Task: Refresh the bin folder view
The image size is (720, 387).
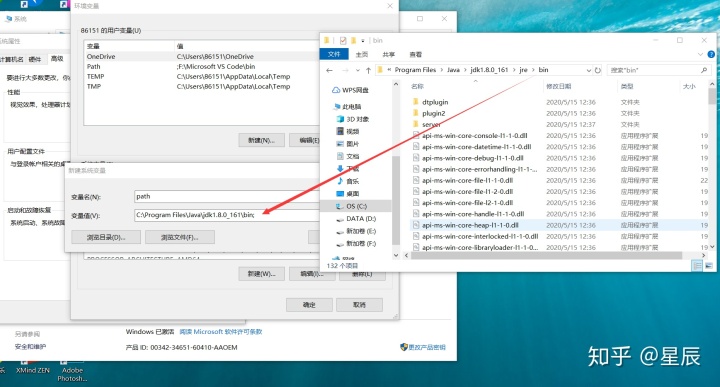Action: [597, 70]
